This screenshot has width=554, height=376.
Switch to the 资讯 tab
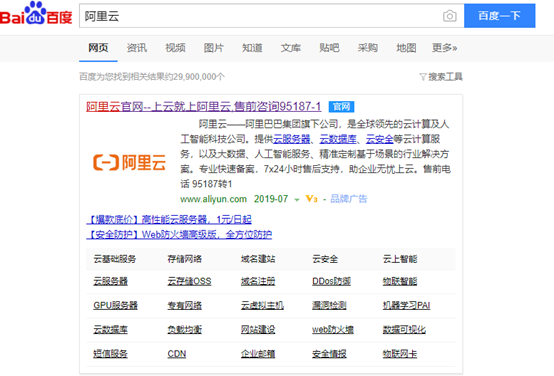[137, 48]
